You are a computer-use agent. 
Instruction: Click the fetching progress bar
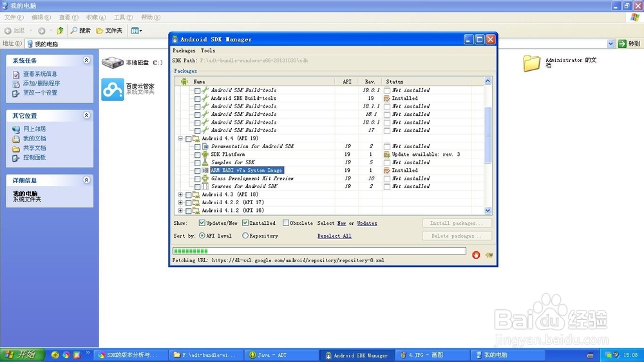[x=319, y=251]
